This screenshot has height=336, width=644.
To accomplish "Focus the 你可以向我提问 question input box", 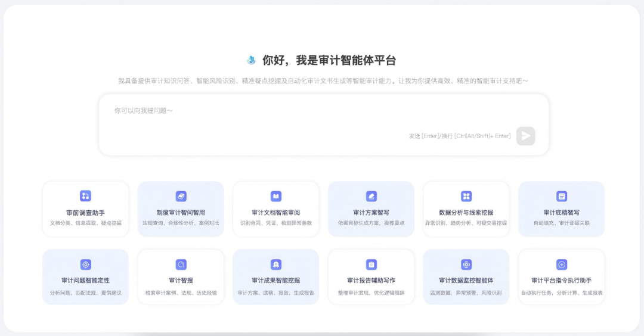I will (x=324, y=125).
